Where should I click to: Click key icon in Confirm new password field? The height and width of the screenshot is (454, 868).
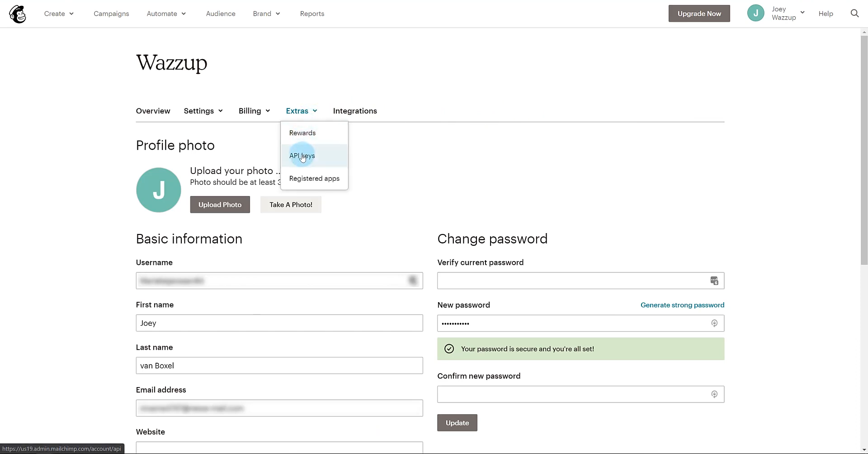point(714,394)
